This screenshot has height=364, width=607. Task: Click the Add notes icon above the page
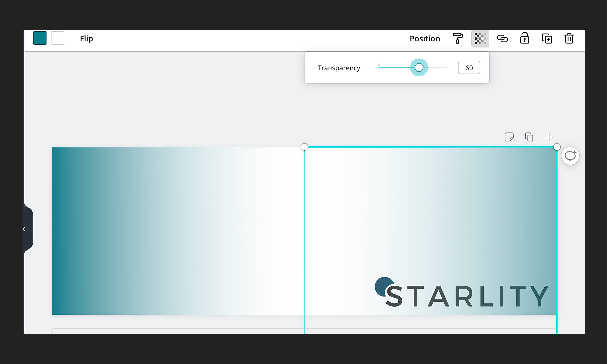(509, 137)
